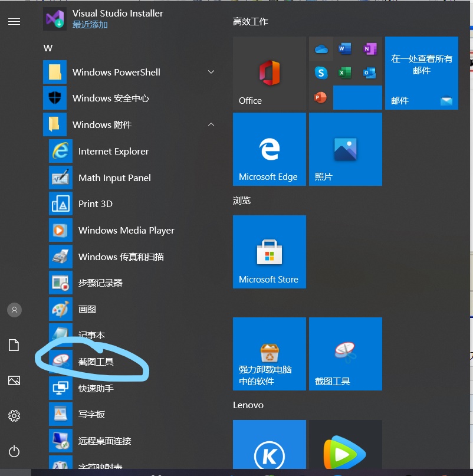The width and height of the screenshot is (473, 476).
Task: Open the 照片 photos tile
Action: [346, 149]
